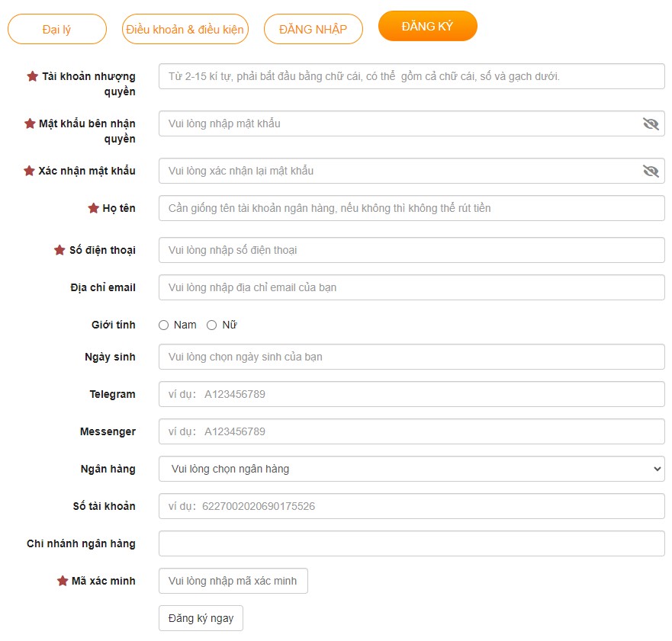
Task: Open the Ngân hàng bank dropdown
Action: (x=411, y=469)
